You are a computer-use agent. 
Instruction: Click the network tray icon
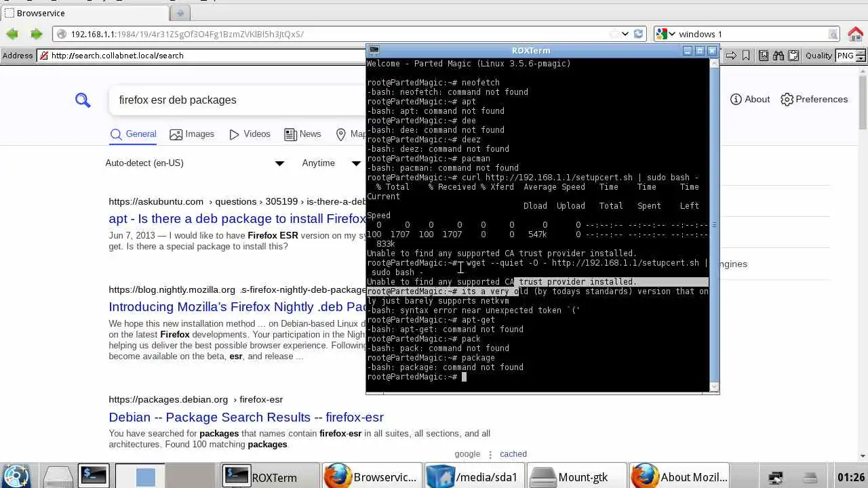[776, 478]
